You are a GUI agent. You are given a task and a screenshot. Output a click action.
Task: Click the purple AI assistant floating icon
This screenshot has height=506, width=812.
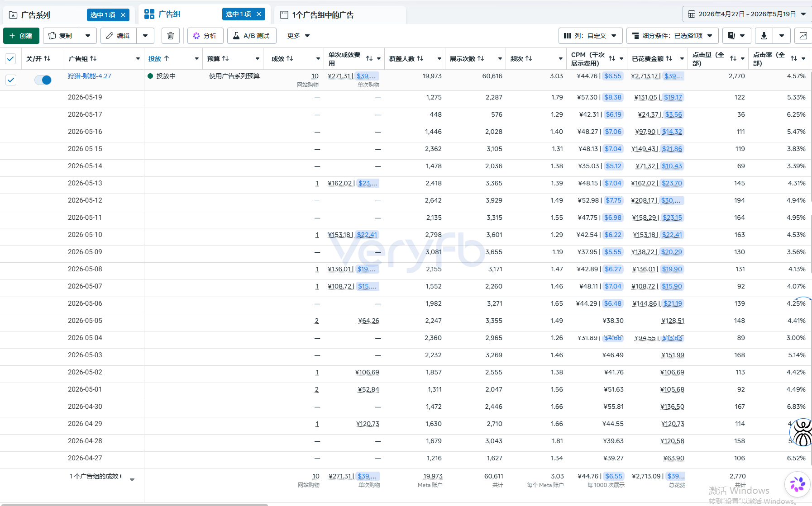pos(798,484)
